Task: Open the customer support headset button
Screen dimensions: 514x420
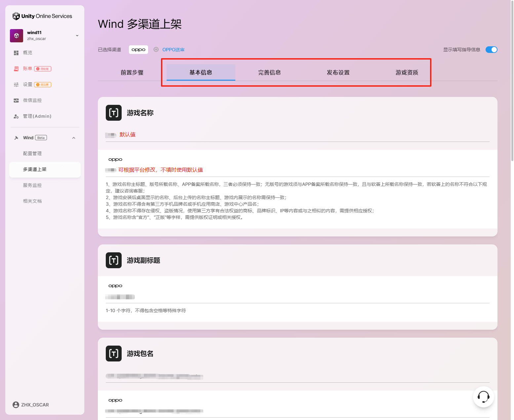Action: coord(483,397)
